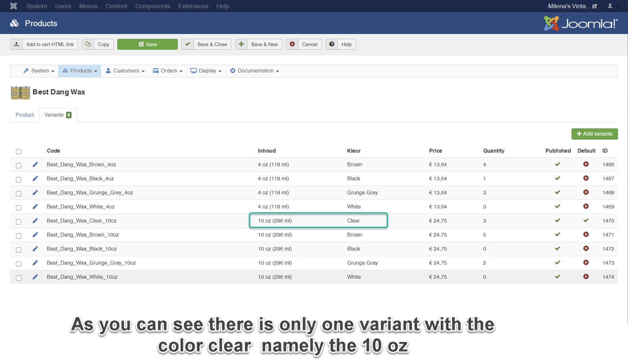Screen dimensions: 628x364
Task: Edit the Best_Dang_Wax_Brown_10oz variant pencil icon
Action: pyautogui.click(x=35, y=235)
